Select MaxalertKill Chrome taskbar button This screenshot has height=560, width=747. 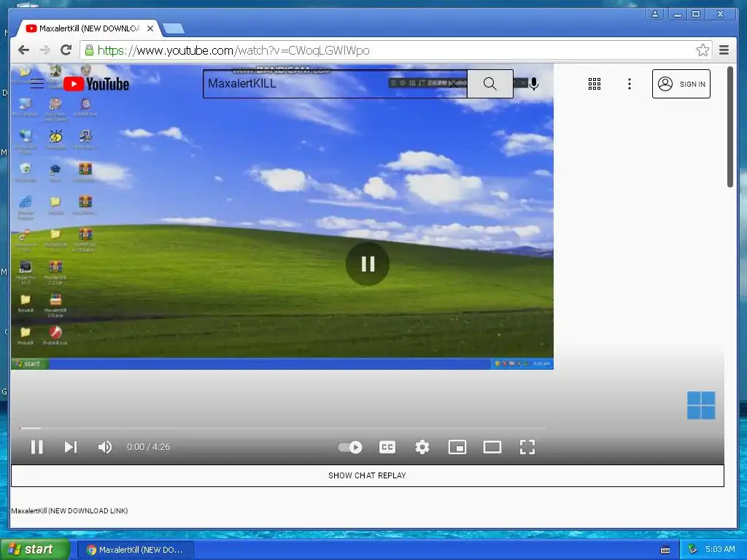(x=136, y=550)
